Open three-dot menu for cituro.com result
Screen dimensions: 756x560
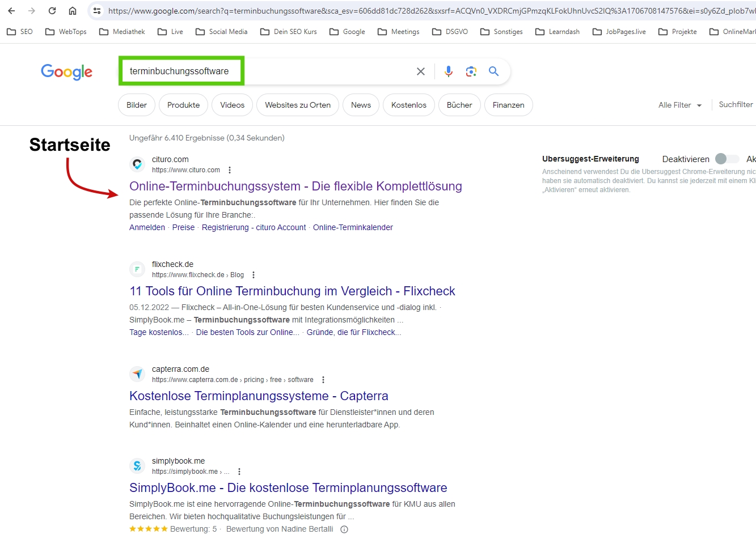click(x=230, y=170)
